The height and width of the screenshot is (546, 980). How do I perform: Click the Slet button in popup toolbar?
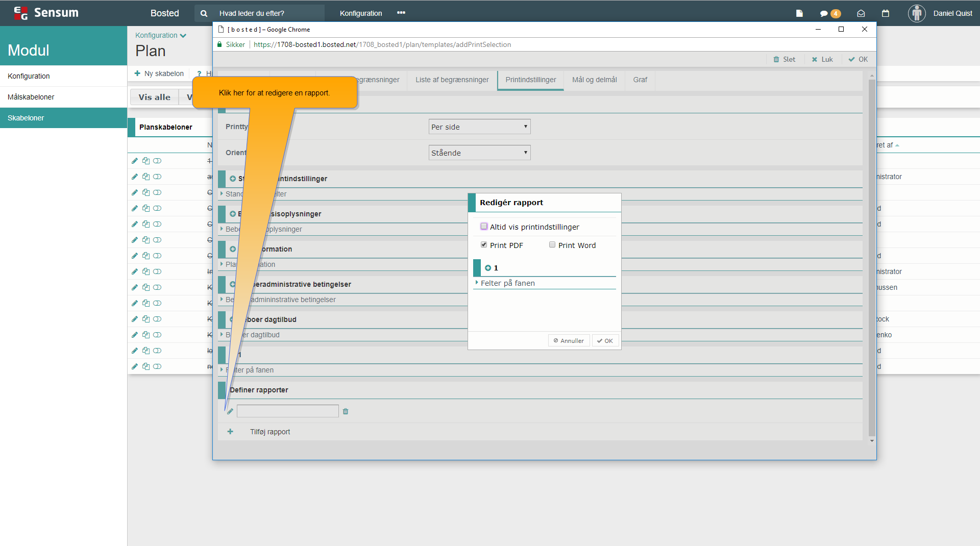pyautogui.click(x=785, y=60)
